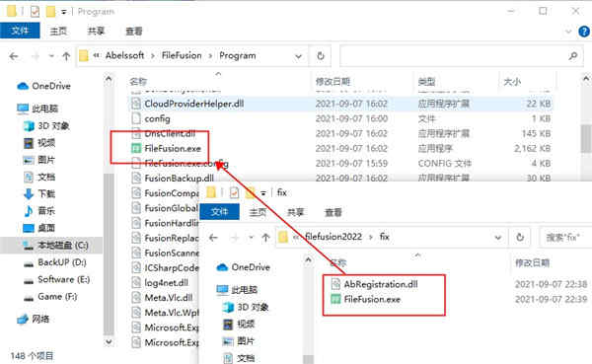Click filefusion2022 in fix window breadcrumb
The height and width of the screenshot is (364, 592).
pos(333,237)
